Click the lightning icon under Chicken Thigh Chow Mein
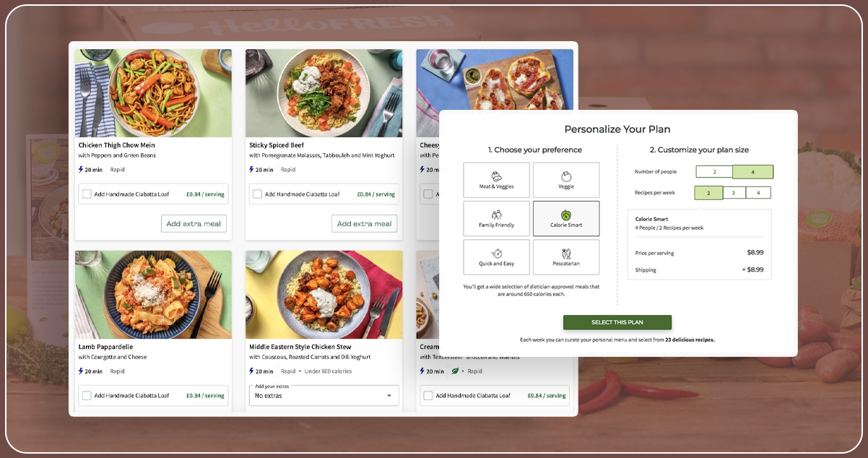The image size is (868, 458). pyautogui.click(x=81, y=170)
